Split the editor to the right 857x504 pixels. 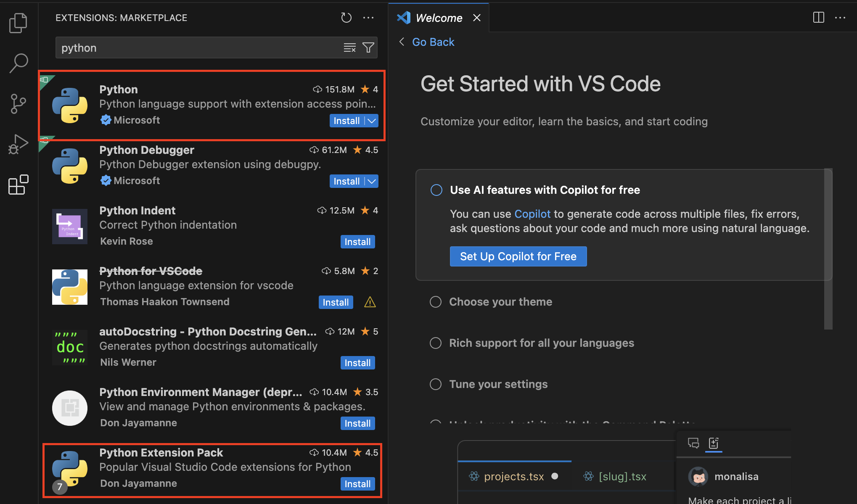818,18
